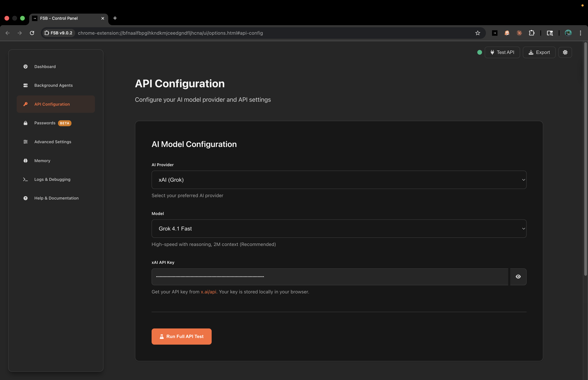Click the Help question mark icon
The height and width of the screenshot is (380, 588).
point(25,198)
